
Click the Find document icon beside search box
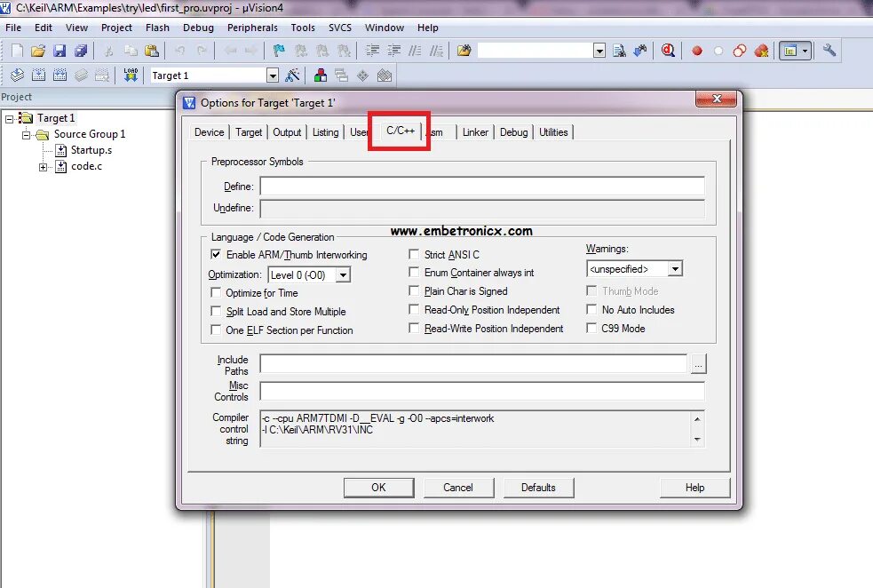[x=619, y=51]
